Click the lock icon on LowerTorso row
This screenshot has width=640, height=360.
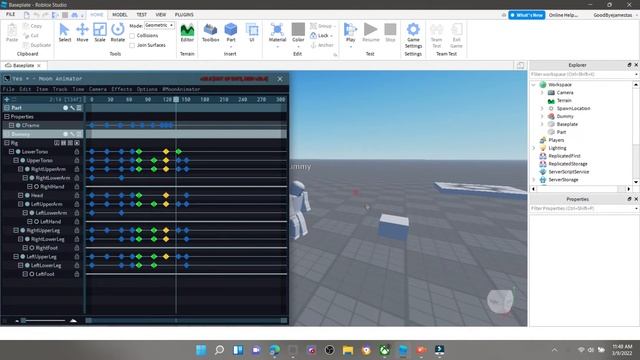point(77,151)
